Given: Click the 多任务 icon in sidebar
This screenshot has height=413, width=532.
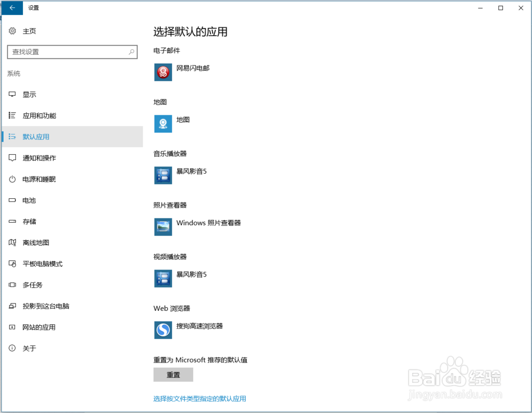Looking at the screenshot, I should tap(12, 285).
